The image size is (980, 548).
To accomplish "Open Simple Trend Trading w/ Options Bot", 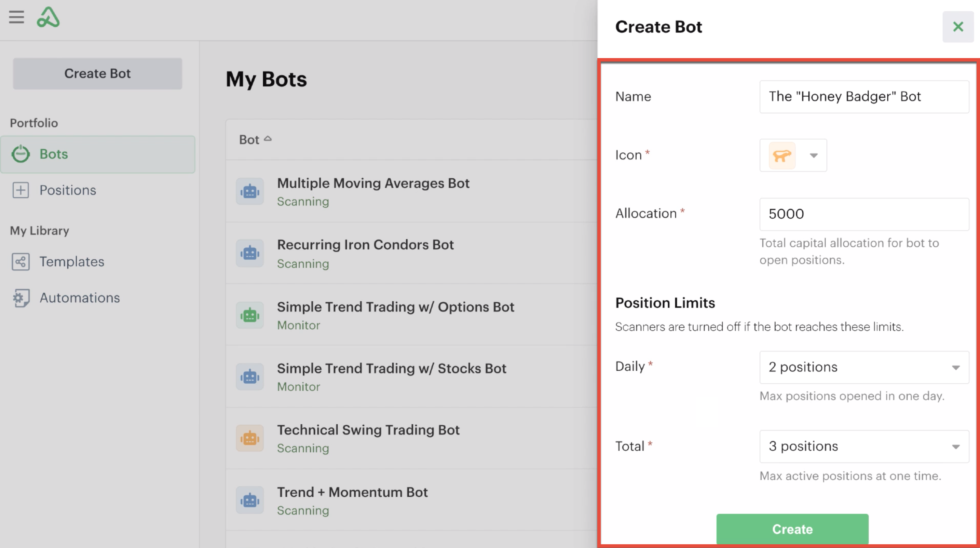I will click(396, 307).
